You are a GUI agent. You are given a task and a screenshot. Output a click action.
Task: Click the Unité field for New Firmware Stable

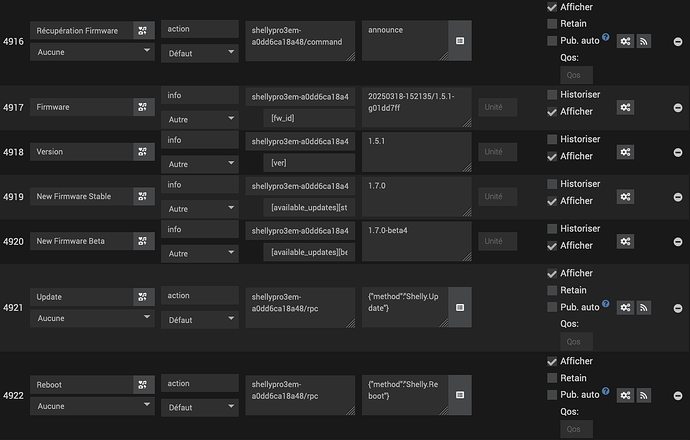click(498, 196)
